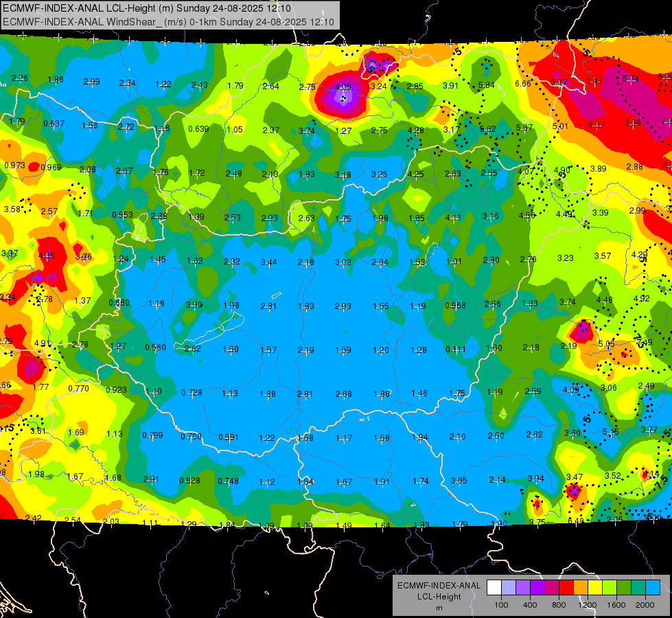Click the wind shear value 0.828
This screenshot has width=672, height=618.
tap(189, 481)
